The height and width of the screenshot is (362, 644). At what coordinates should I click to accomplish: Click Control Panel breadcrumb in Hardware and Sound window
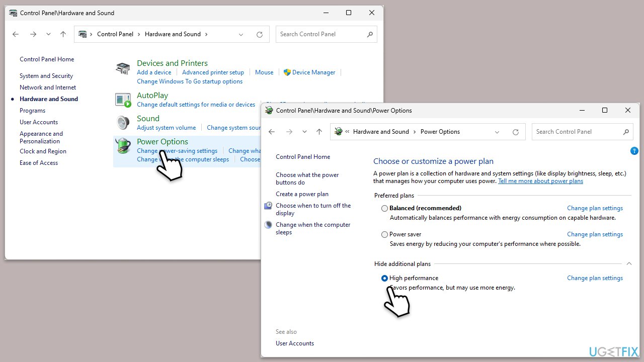tap(115, 34)
